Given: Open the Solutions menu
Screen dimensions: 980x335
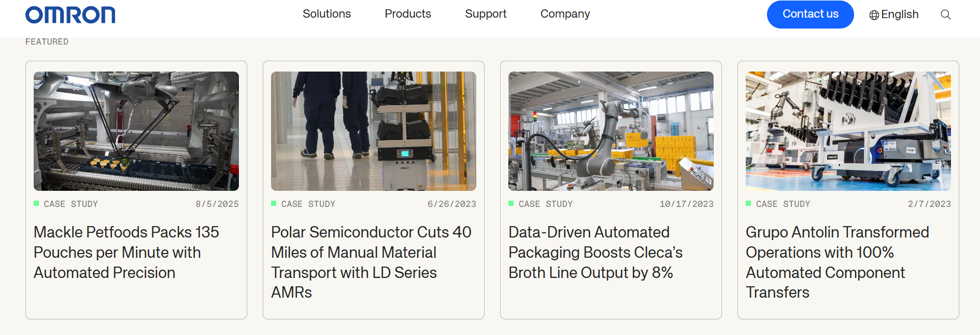Looking at the screenshot, I should point(326,14).
